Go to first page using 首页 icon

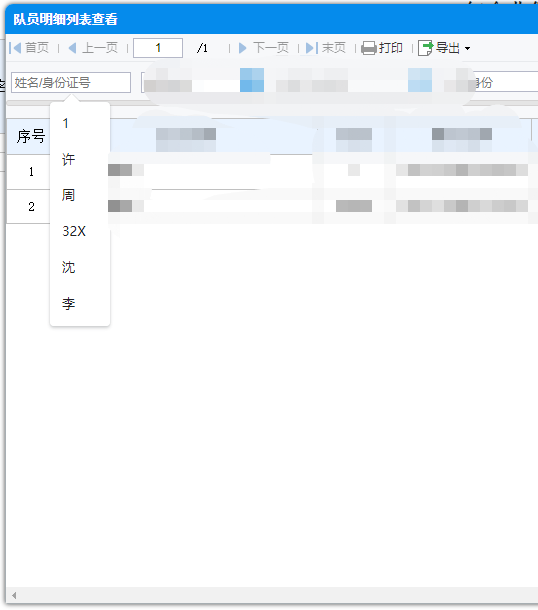(x=15, y=48)
